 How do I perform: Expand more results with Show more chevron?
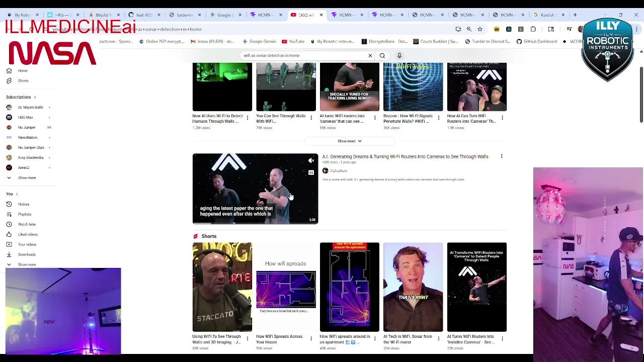point(350,141)
